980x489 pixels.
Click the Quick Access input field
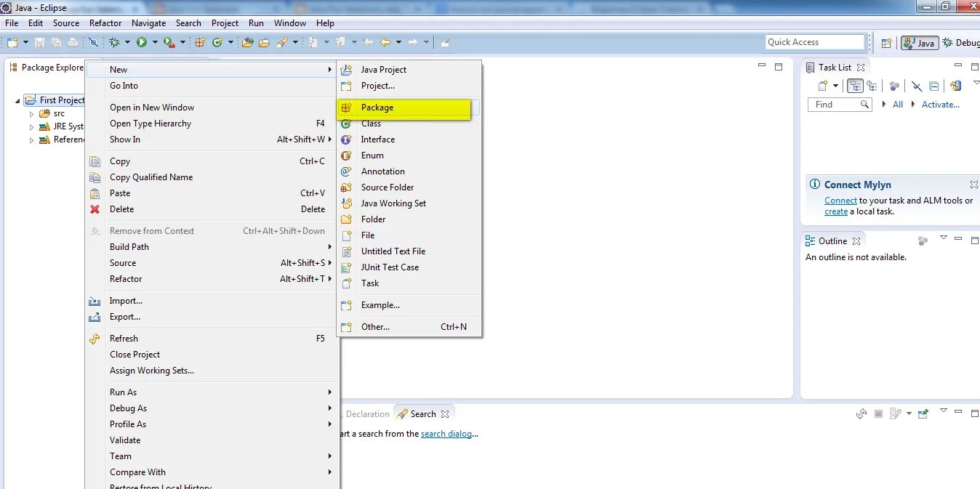tap(815, 42)
